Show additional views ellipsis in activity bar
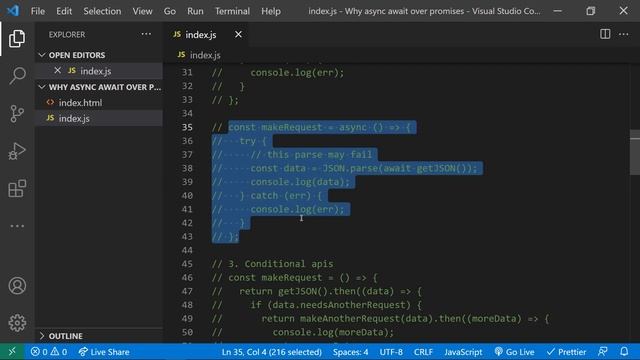Viewport: 640px width, 360px height. click(17, 226)
